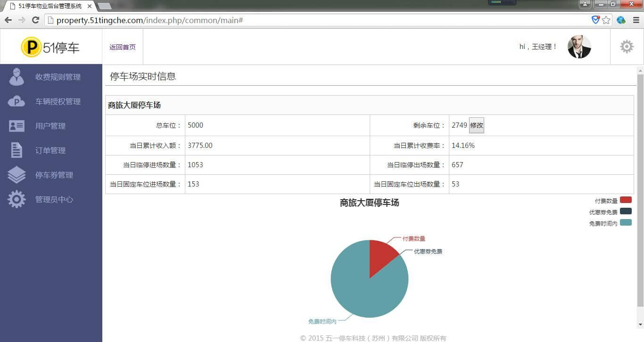Click the 收费规则管理 person icon
Image resolution: width=644 pixels, height=342 pixels.
click(17, 77)
